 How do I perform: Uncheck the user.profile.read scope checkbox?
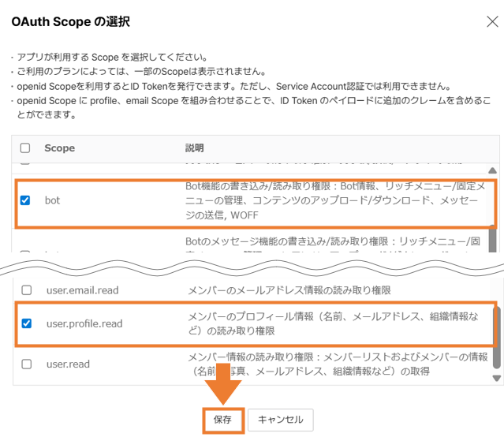(27, 323)
